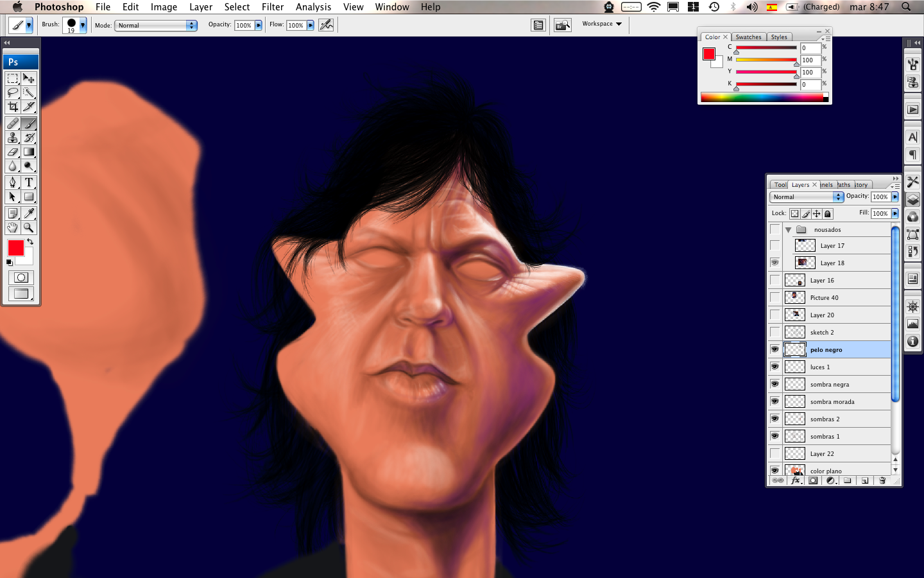Select the Eraser tool
Viewport: 924px width, 578px height.
(12, 152)
